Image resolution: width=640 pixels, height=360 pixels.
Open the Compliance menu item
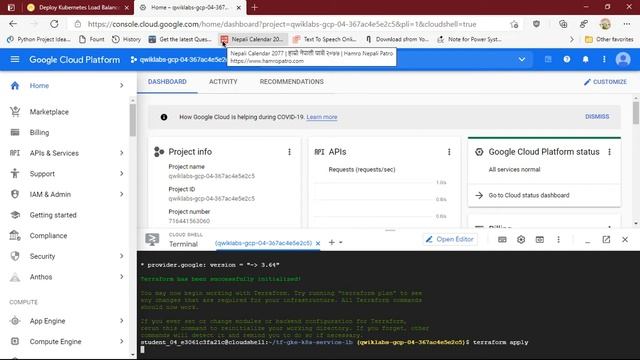pos(48,236)
